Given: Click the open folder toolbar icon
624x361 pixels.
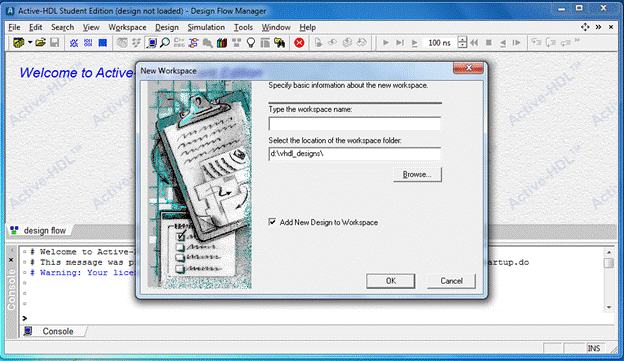Looking at the screenshot, I should click(40, 43).
